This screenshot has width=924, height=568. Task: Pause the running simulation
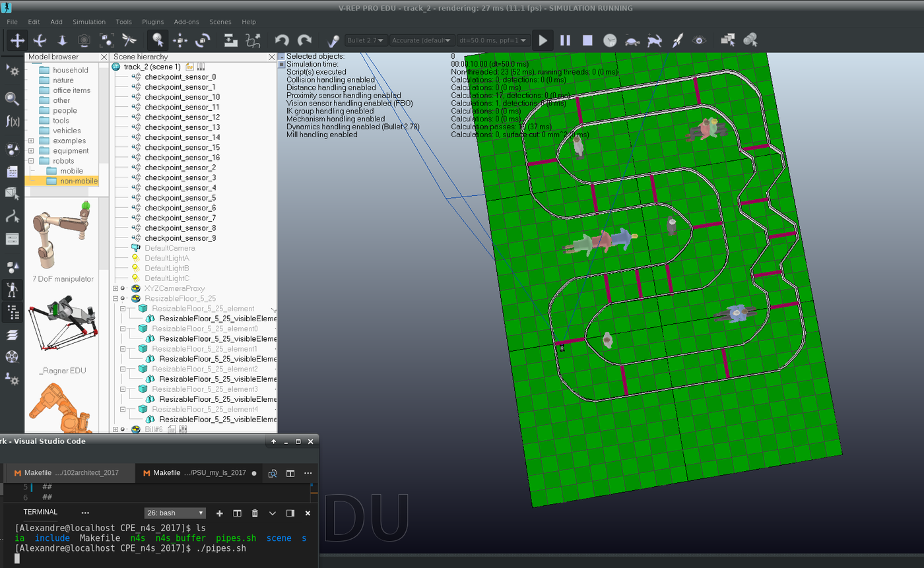(x=565, y=40)
